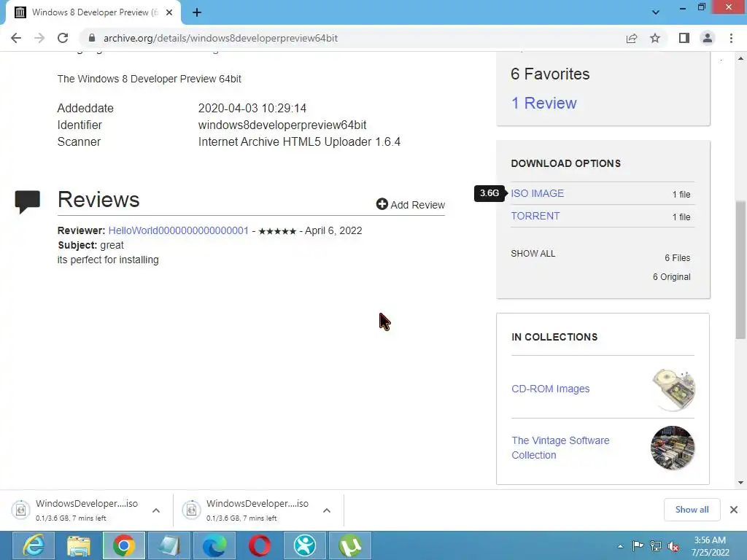The width and height of the screenshot is (747, 560).
Task: Select the Windows 8 Developer Preview tab
Action: 93,12
